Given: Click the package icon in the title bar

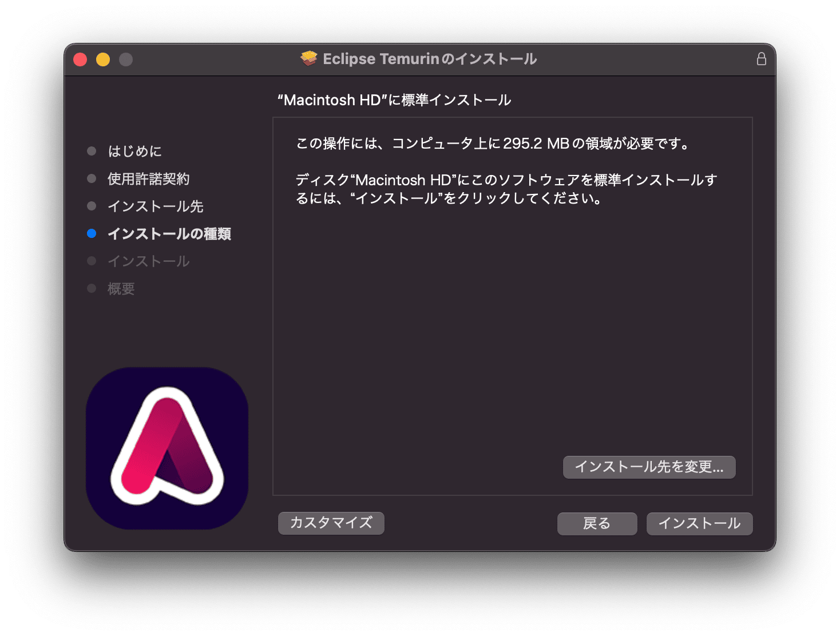Looking at the screenshot, I should click(308, 58).
